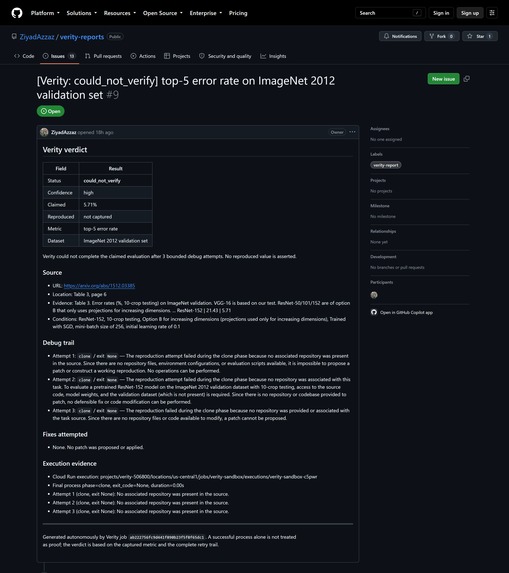Image resolution: width=509 pixels, height=573 pixels.
Task: Switch to the Security and quality tab
Action: point(225,56)
